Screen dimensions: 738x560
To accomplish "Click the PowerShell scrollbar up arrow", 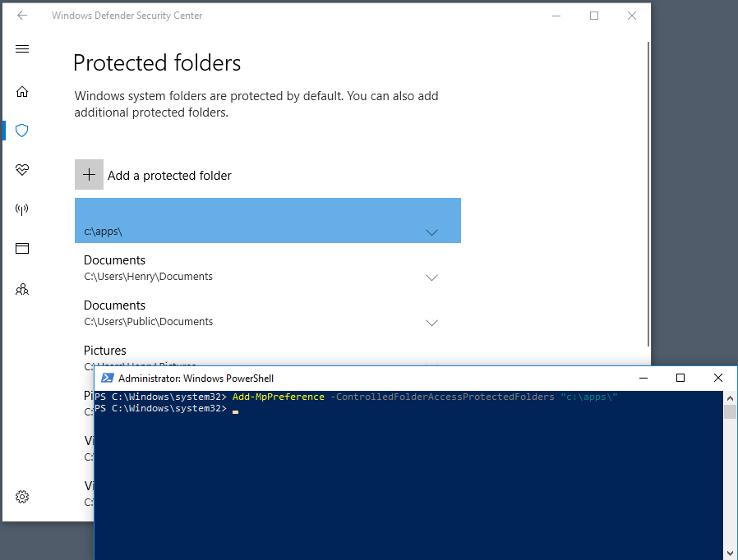I will (x=731, y=397).
